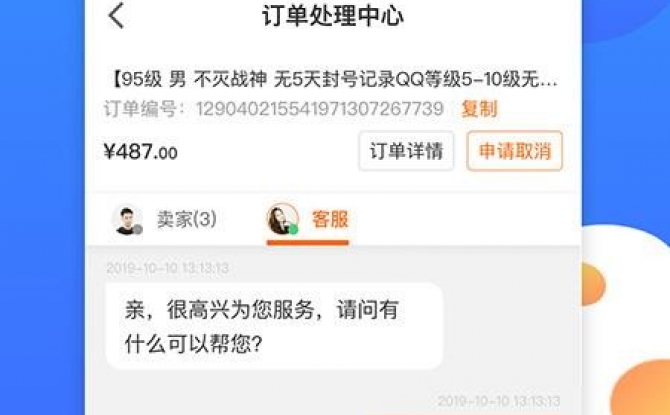Click the ¥487.00 price

[x=141, y=152]
